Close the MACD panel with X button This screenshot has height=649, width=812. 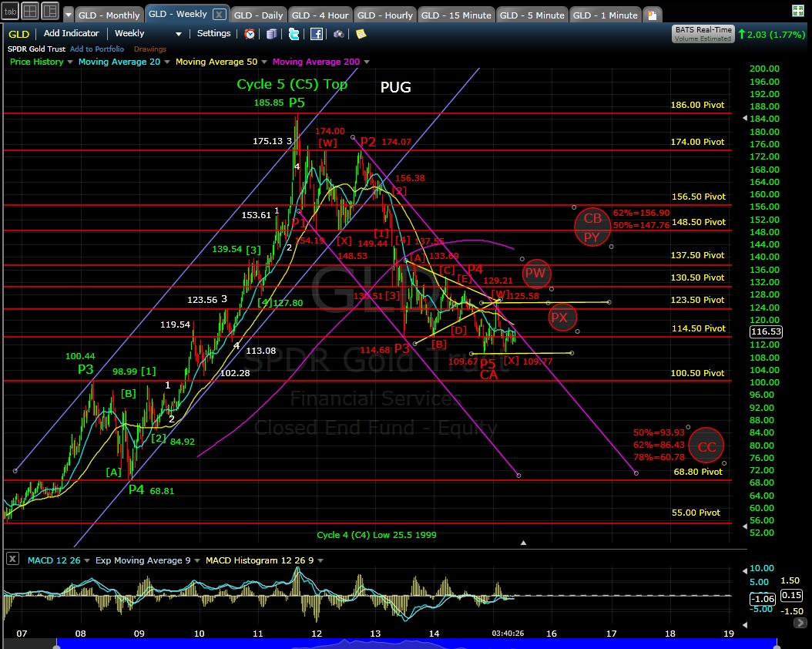[x=12, y=559]
